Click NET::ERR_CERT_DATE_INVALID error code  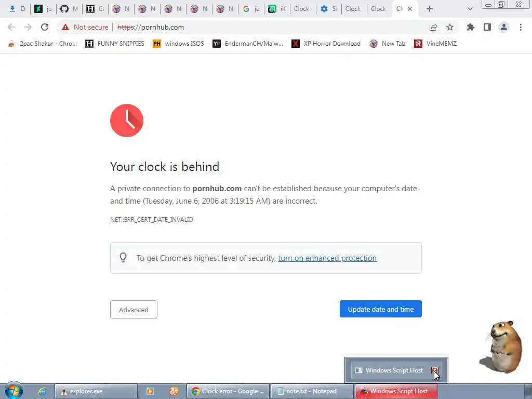point(152,220)
